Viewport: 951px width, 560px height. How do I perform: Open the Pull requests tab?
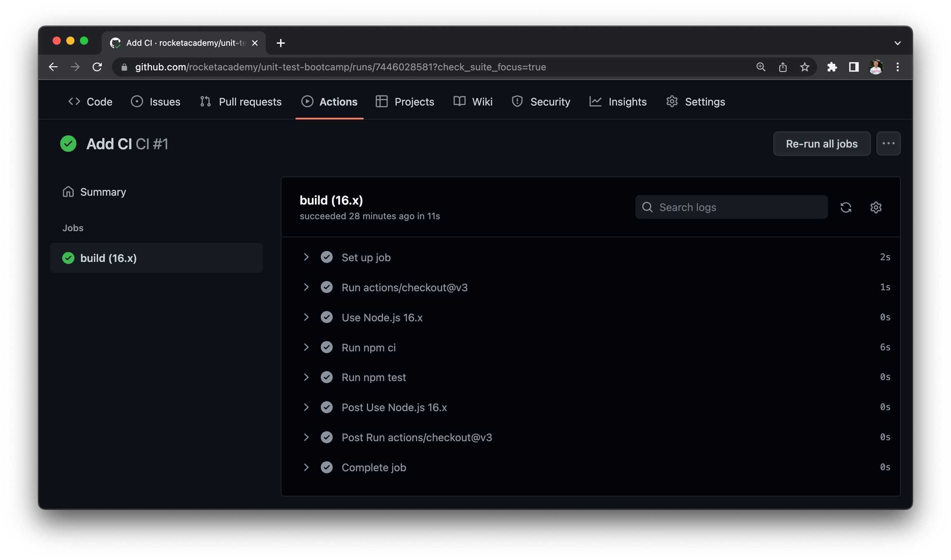[x=241, y=102]
